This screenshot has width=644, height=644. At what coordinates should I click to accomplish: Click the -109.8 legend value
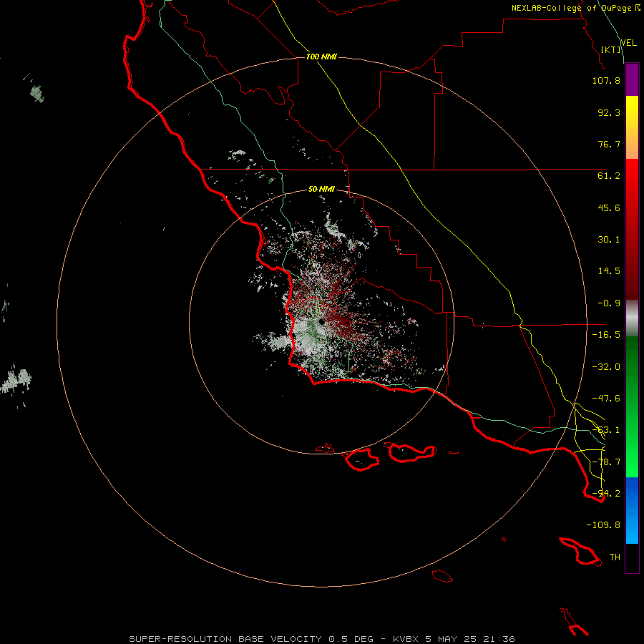point(603,525)
